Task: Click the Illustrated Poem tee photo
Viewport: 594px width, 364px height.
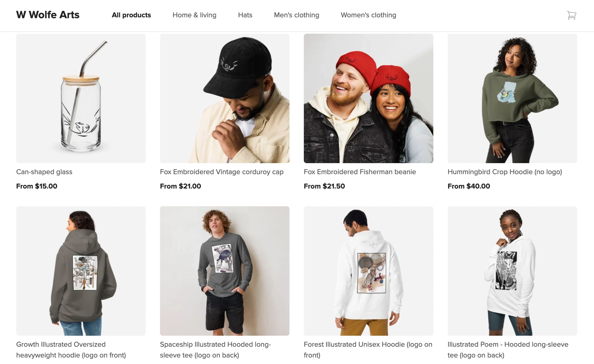Action: (512, 271)
